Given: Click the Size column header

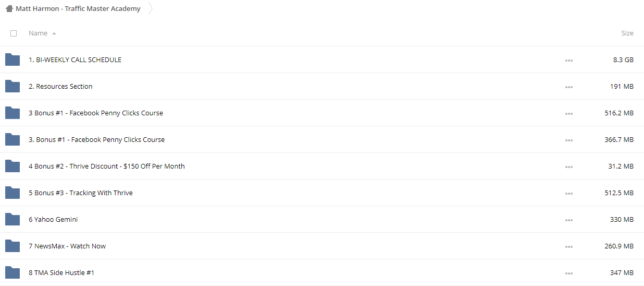Looking at the screenshot, I should (627, 33).
